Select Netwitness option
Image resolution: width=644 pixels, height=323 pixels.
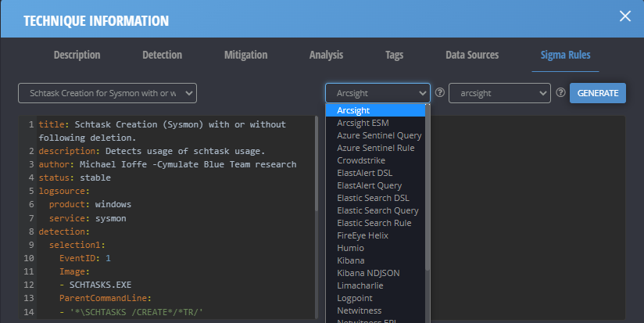[x=375, y=310]
